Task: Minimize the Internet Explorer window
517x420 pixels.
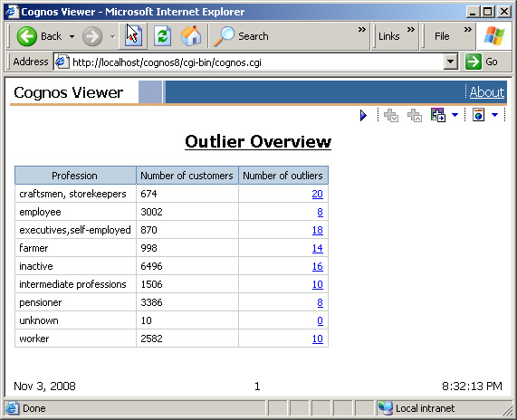Action: (474, 12)
